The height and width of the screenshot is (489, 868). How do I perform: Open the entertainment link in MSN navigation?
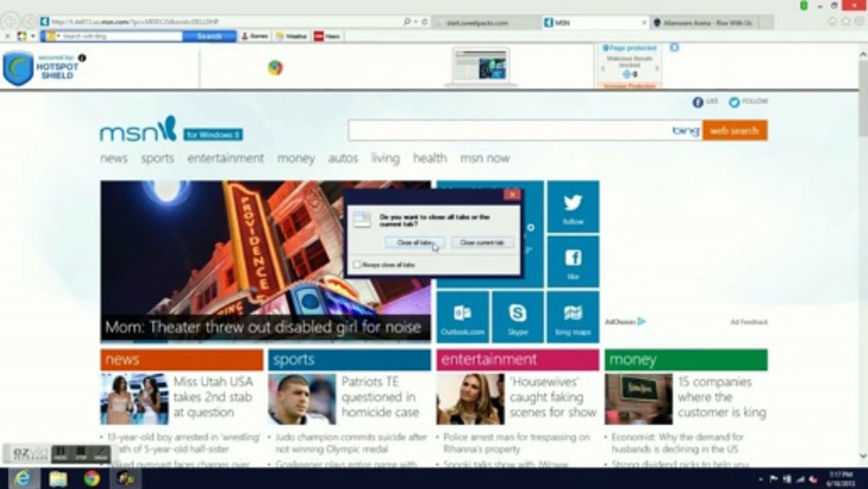[225, 158]
